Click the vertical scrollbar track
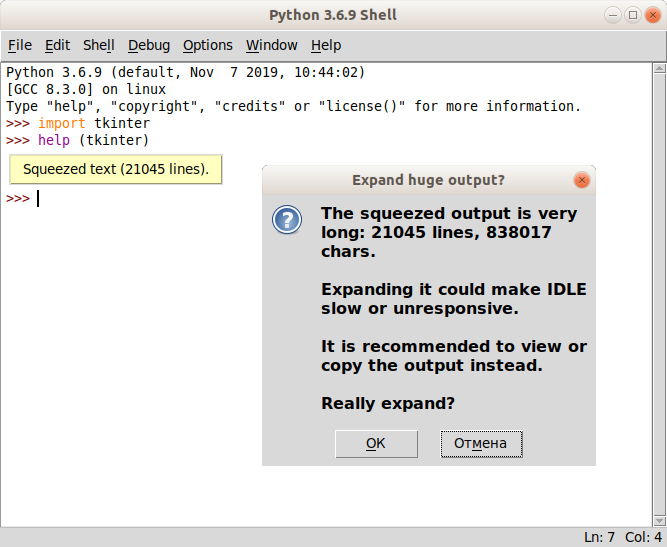 pyautogui.click(x=659, y=294)
